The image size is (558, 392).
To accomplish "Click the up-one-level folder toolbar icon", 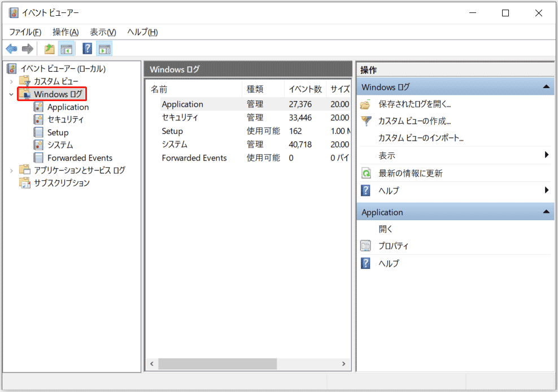I will [50, 49].
